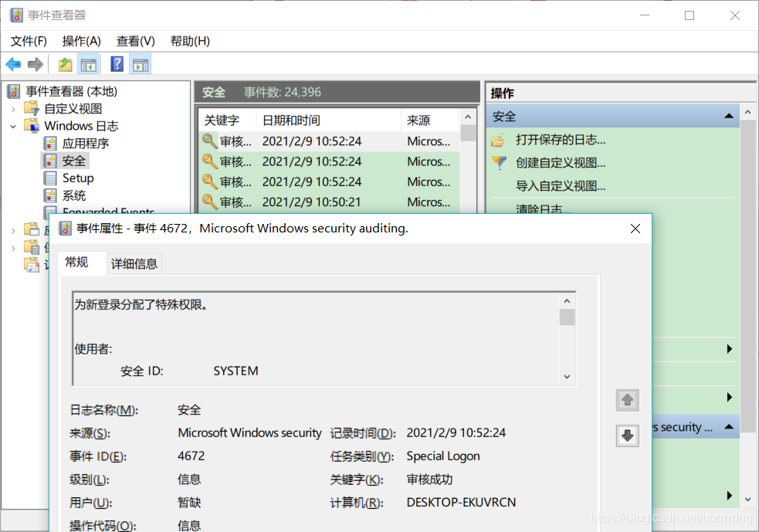Select the first 10:52:24 event row

[x=329, y=141]
